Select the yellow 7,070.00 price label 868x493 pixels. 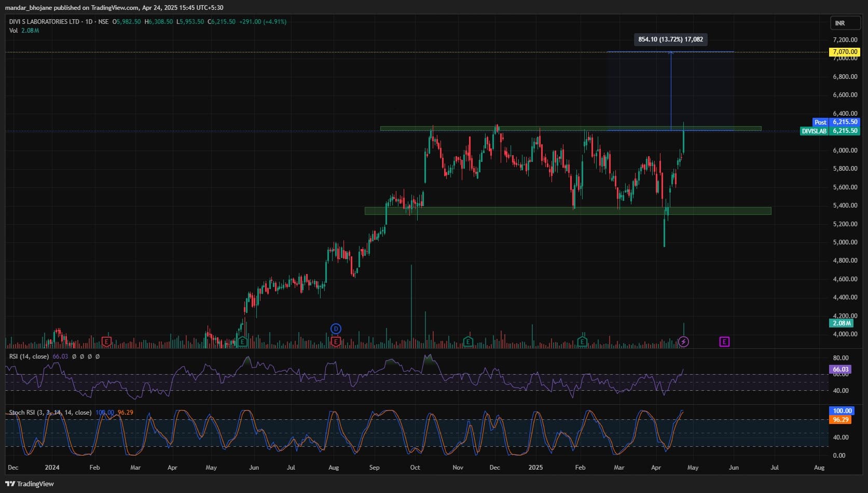coord(844,52)
